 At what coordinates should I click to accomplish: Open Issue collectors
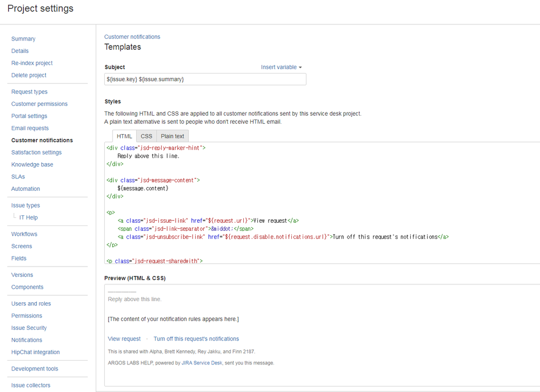[31, 385]
